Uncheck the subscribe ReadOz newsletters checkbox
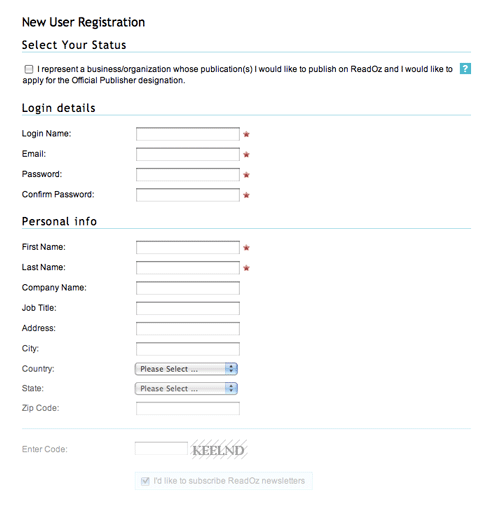The height and width of the screenshot is (506, 480). (x=145, y=481)
